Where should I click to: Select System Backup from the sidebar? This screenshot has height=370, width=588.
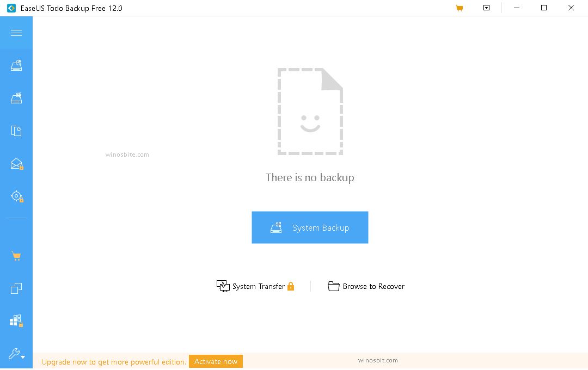pyautogui.click(x=16, y=65)
